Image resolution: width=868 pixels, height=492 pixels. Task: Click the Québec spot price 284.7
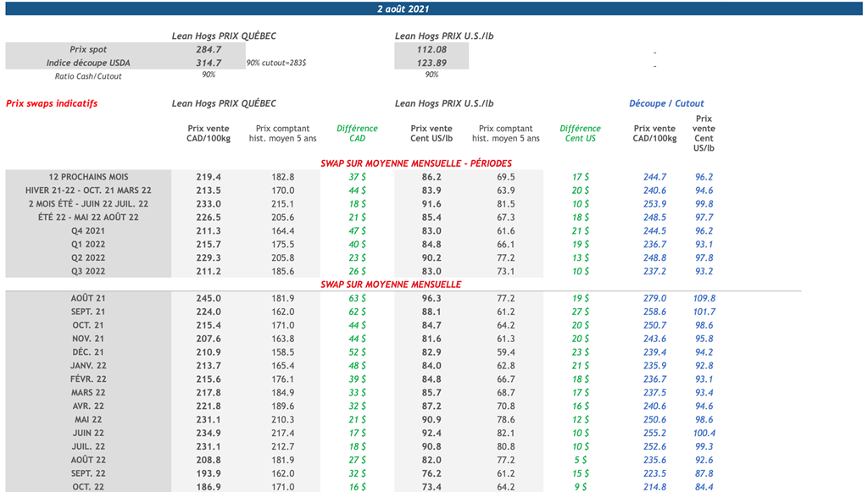click(x=209, y=50)
